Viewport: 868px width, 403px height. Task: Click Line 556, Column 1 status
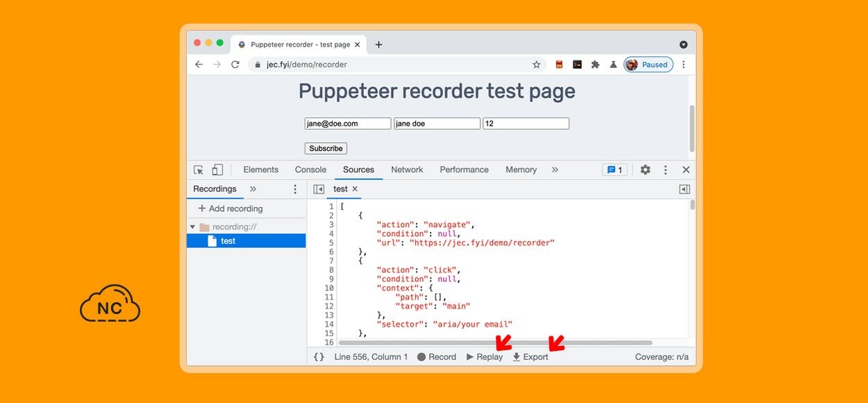point(371,357)
